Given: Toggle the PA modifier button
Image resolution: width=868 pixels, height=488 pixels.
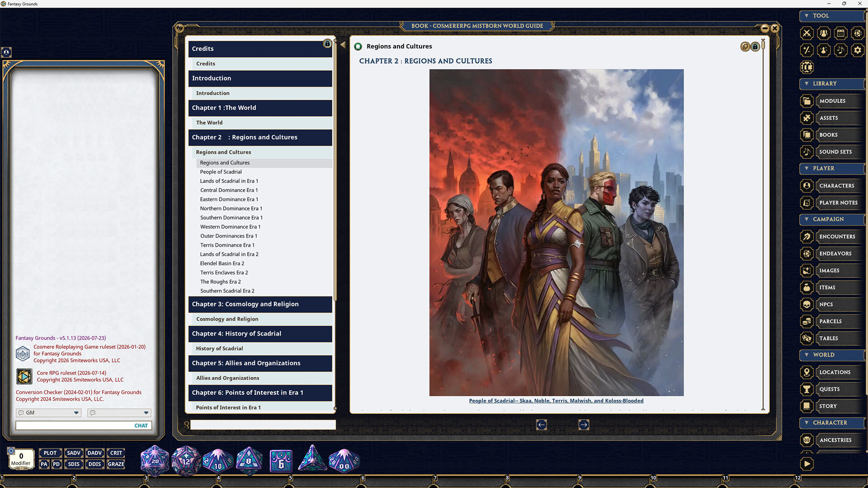Looking at the screenshot, I should pos(44,464).
